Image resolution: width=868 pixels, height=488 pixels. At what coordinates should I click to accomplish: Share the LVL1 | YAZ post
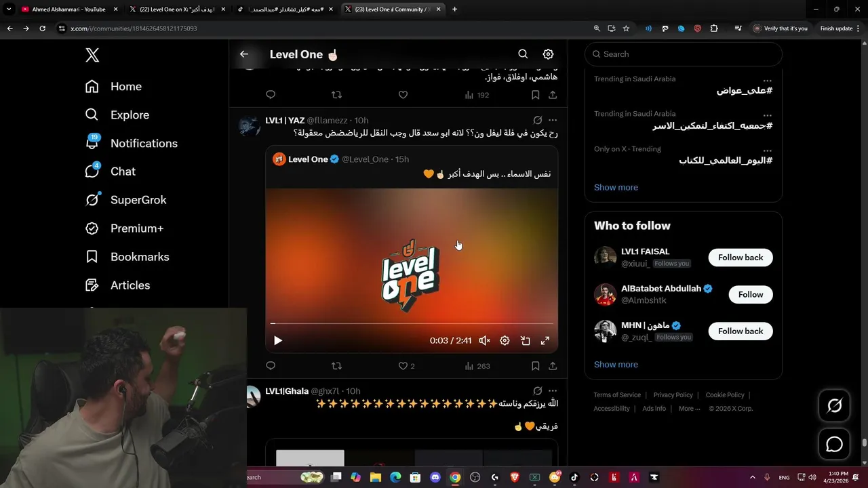coord(553,366)
